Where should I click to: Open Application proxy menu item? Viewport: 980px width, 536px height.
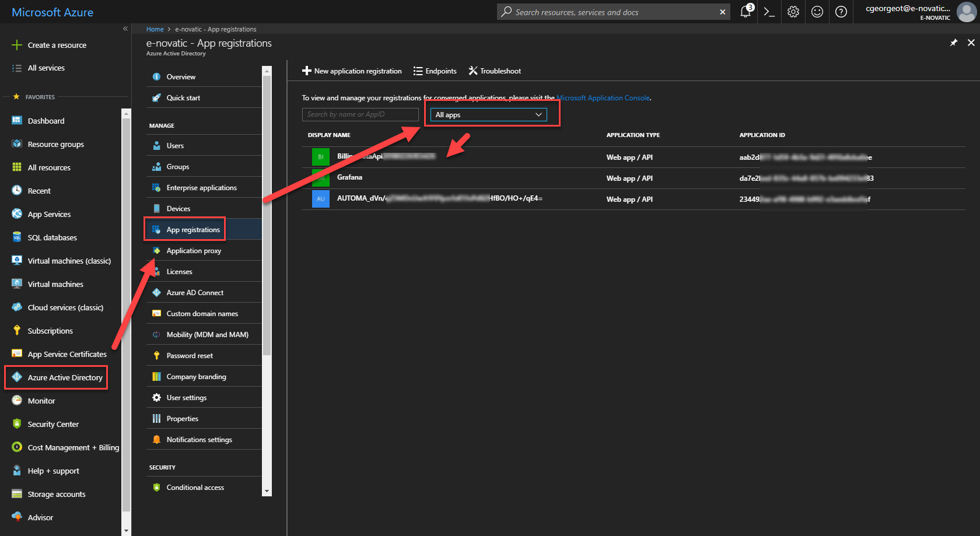tap(204, 251)
